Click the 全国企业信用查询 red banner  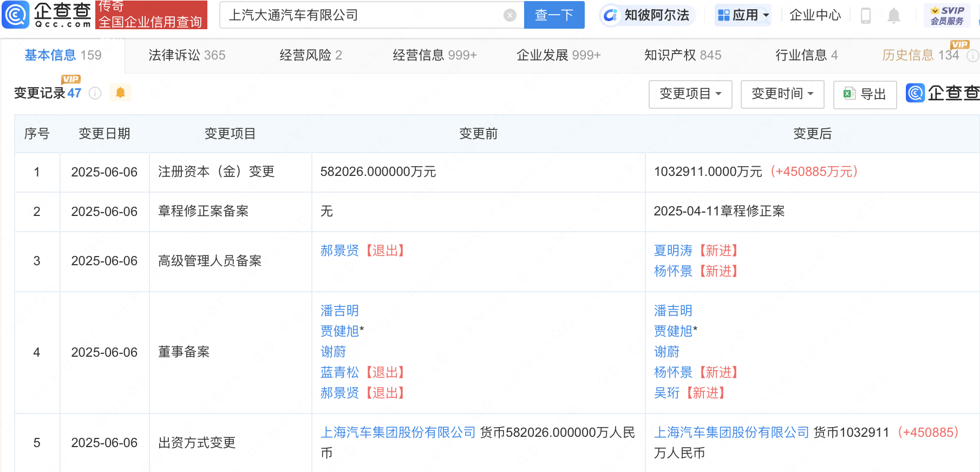click(x=151, y=15)
